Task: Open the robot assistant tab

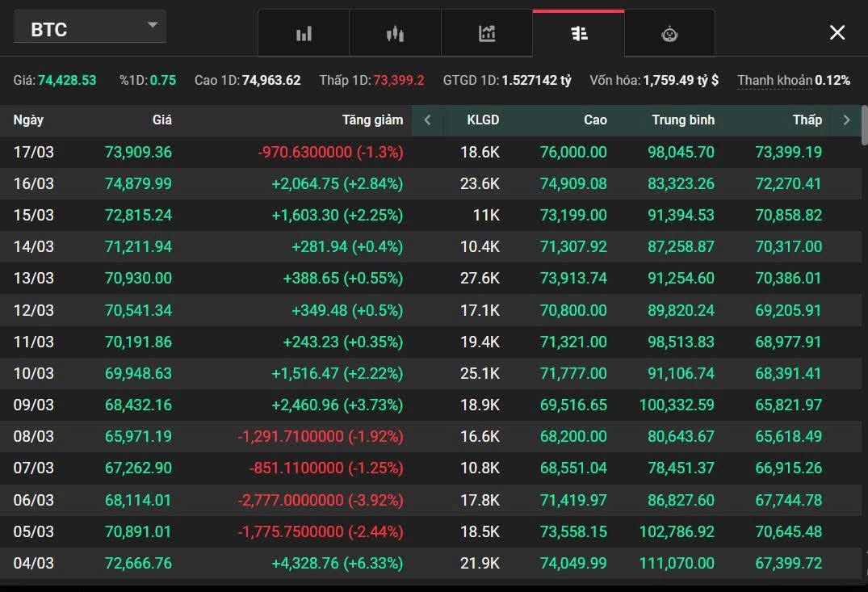Action: pyautogui.click(x=669, y=34)
